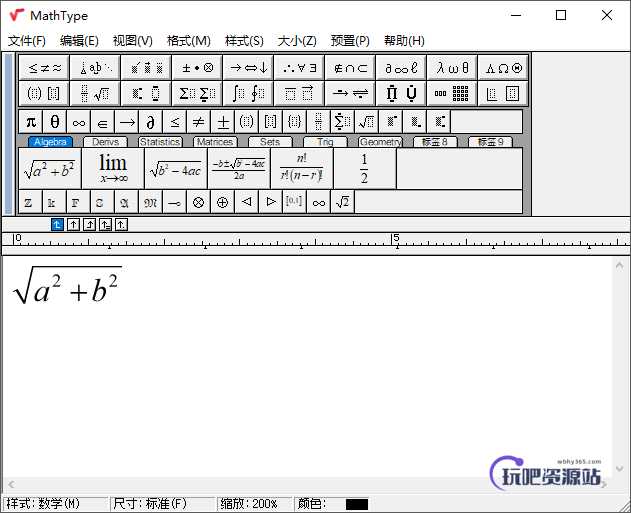Insert the lim x→∞ expression

(113, 168)
